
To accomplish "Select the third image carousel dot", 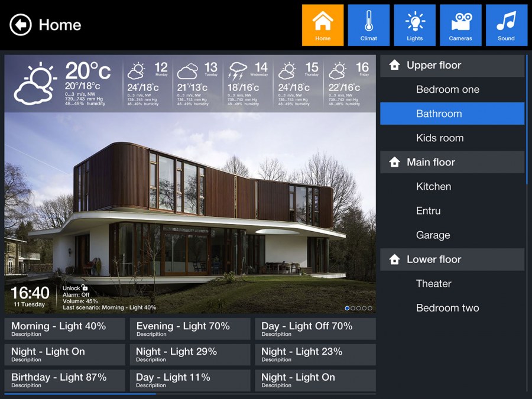I will 359,308.
